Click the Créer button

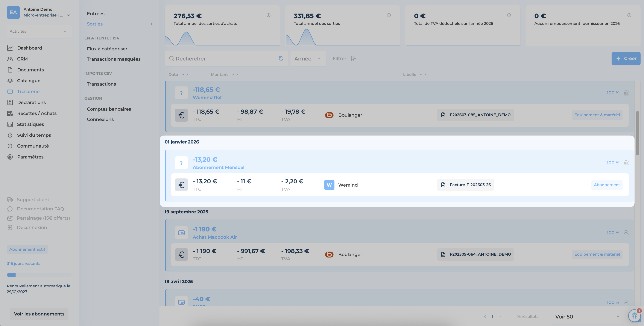626,59
